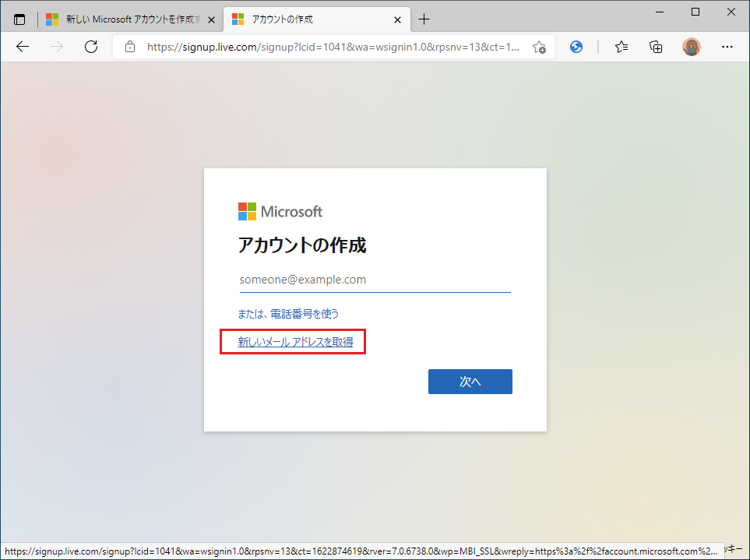Minimize the browser window
Image resolution: width=750 pixels, height=560 pixels.
[x=660, y=12]
